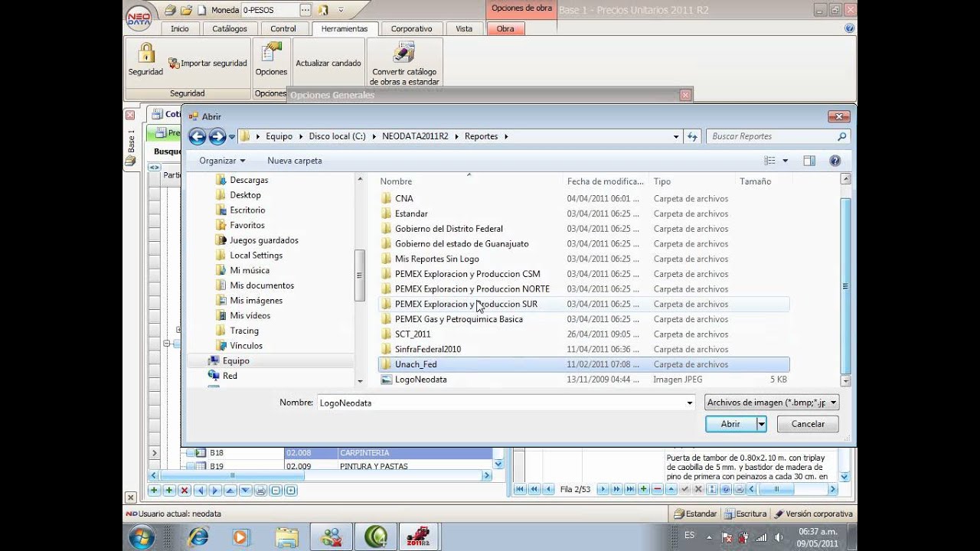
Task: Open the Vista ribbon tab
Action: click(x=464, y=29)
